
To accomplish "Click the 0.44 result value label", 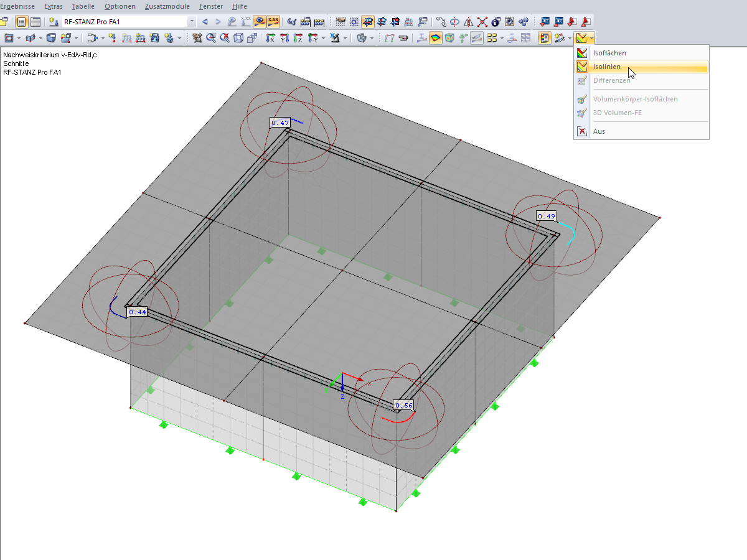I will 137,312.
